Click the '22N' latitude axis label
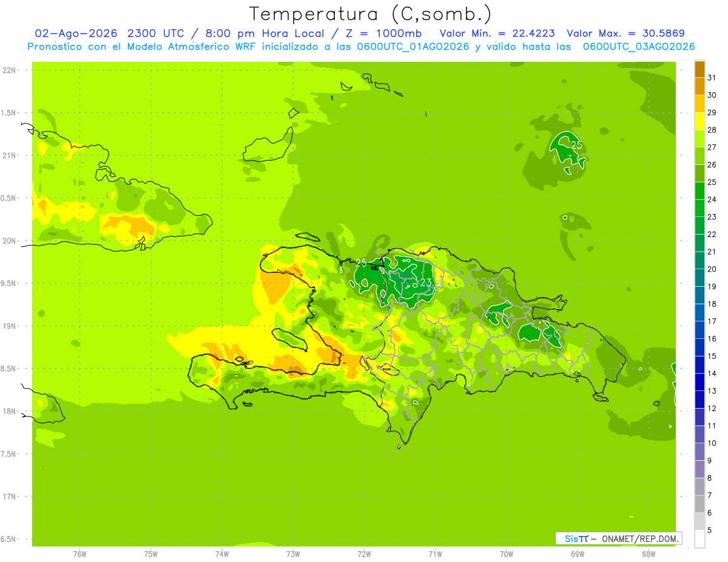The image size is (728, 562). tap(10, 70)
